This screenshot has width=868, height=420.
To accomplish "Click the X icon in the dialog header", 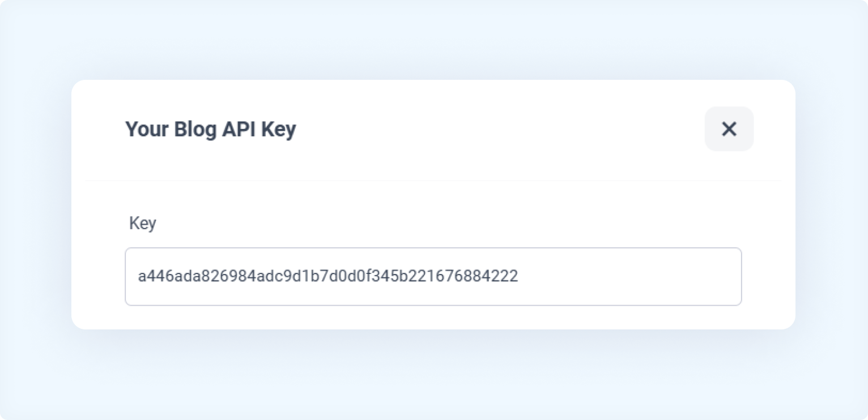I will [729, 129].
